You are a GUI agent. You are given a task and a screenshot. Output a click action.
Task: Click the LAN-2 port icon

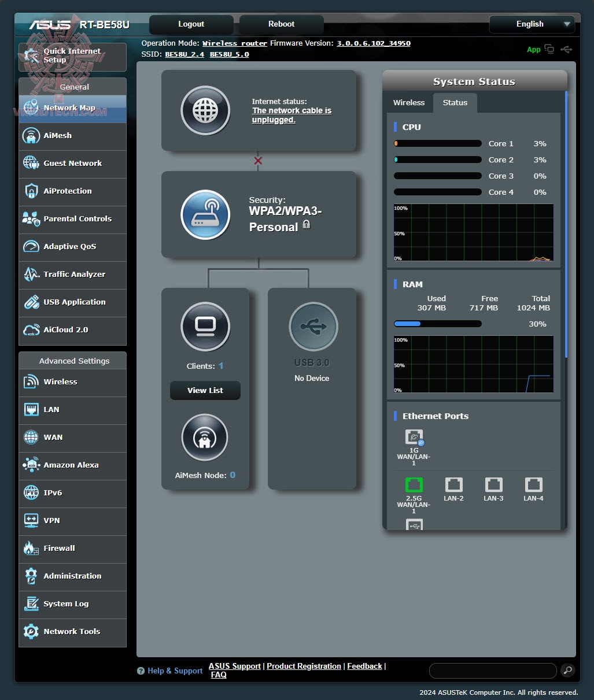coord(454,485)
